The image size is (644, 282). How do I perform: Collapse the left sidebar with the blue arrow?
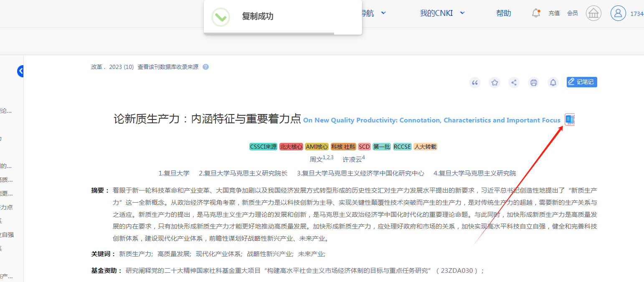click(21, 71)
